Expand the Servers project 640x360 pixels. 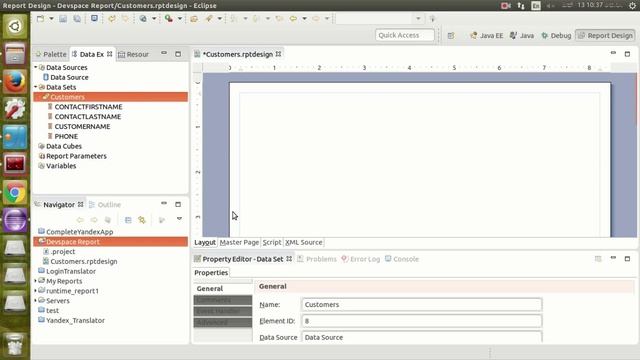pyautogui.click(x=36, y=300)
